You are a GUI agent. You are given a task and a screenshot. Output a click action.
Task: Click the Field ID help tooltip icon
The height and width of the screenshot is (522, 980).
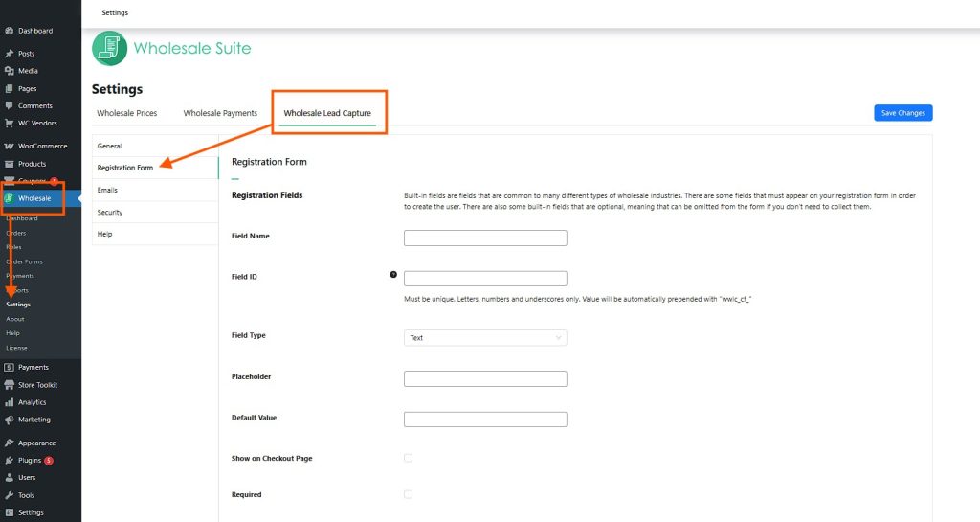click(x=392, y=274)
